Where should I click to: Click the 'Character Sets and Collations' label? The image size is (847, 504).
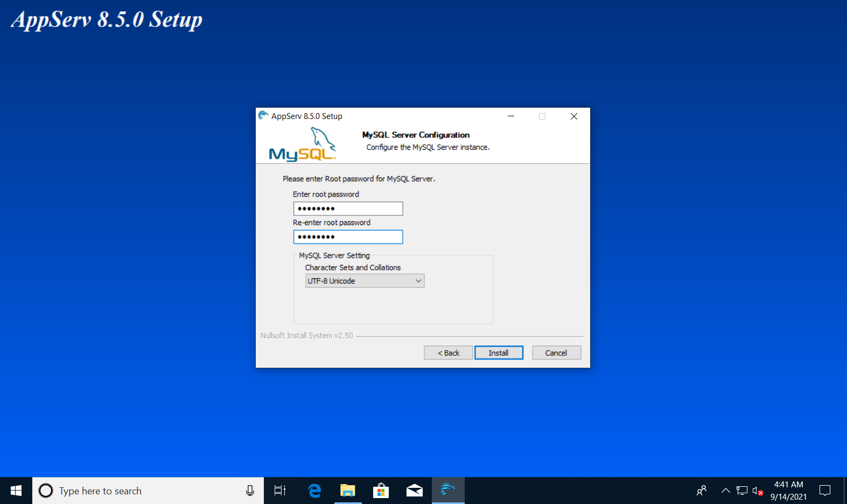tap(353, 268)
